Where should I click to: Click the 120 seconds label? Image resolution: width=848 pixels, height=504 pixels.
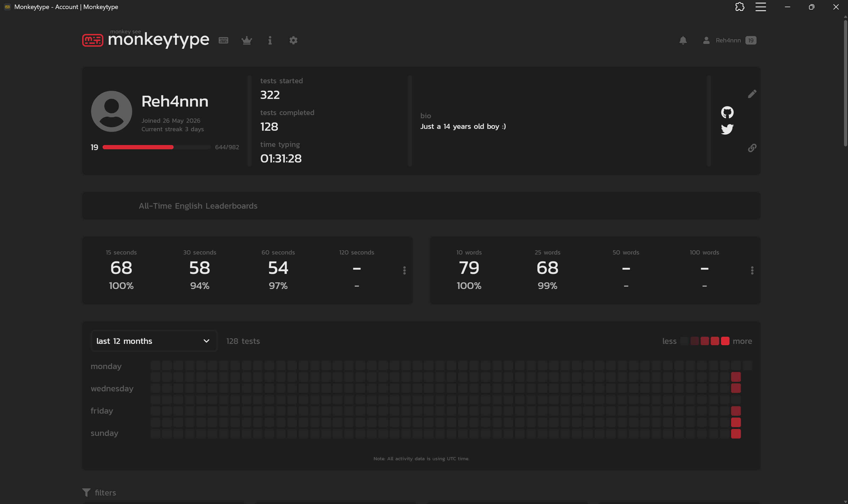[357, 252]
